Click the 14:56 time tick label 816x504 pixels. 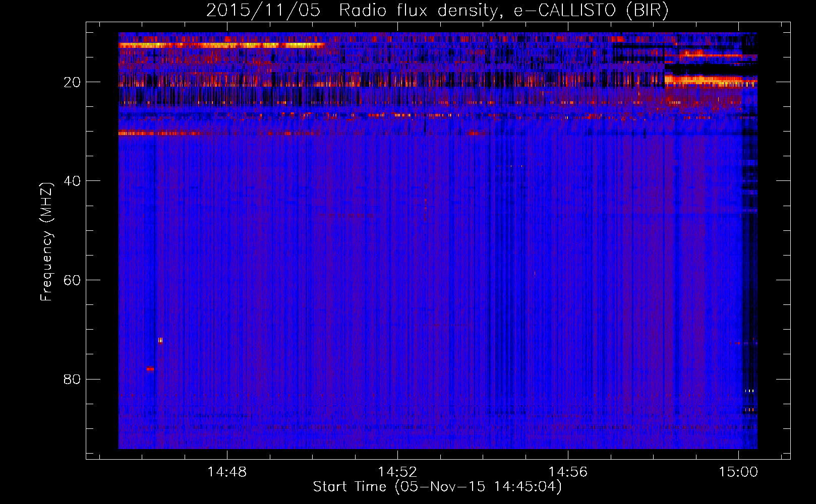[x=568, y=472]
